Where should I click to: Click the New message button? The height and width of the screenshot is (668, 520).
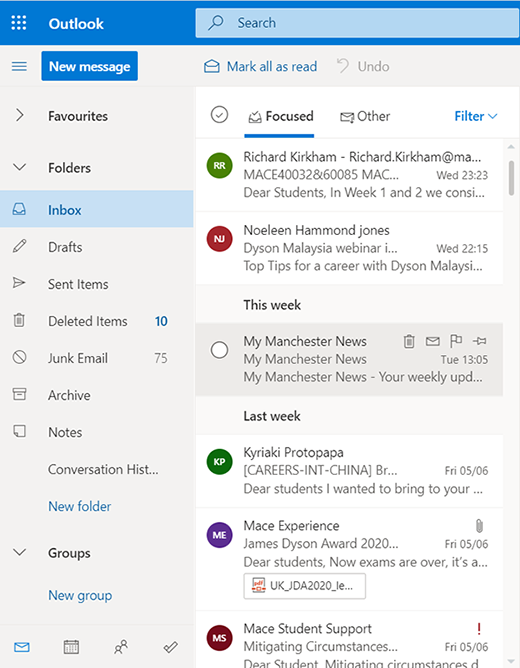(x=89, y=66)
